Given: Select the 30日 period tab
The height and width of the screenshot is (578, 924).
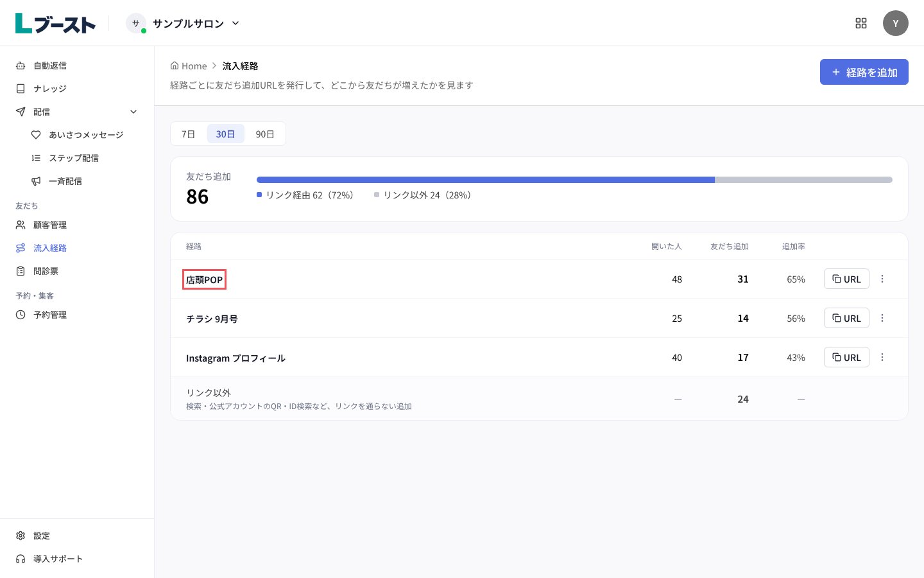Looking at the screenshot, I should tap(225, 134).
